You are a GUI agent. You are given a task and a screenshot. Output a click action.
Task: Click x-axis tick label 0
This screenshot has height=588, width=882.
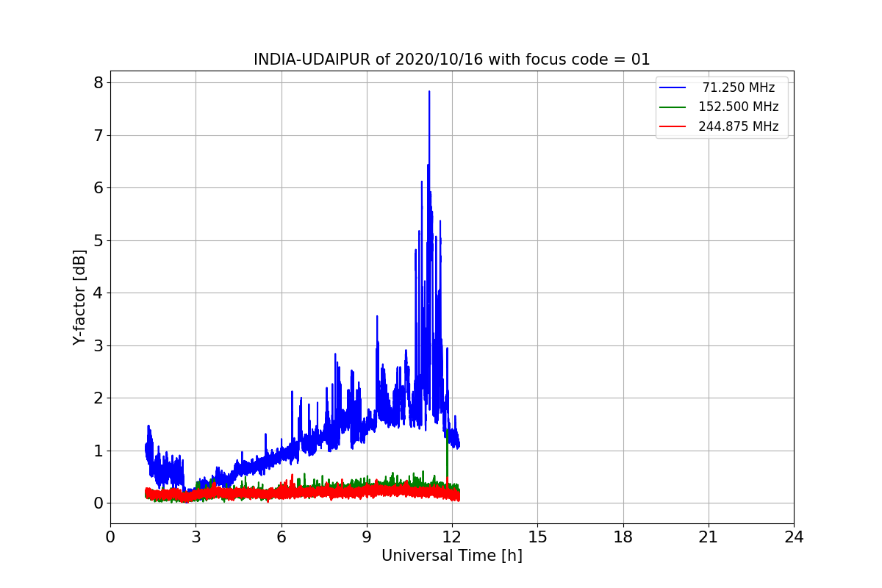point(110,537)
